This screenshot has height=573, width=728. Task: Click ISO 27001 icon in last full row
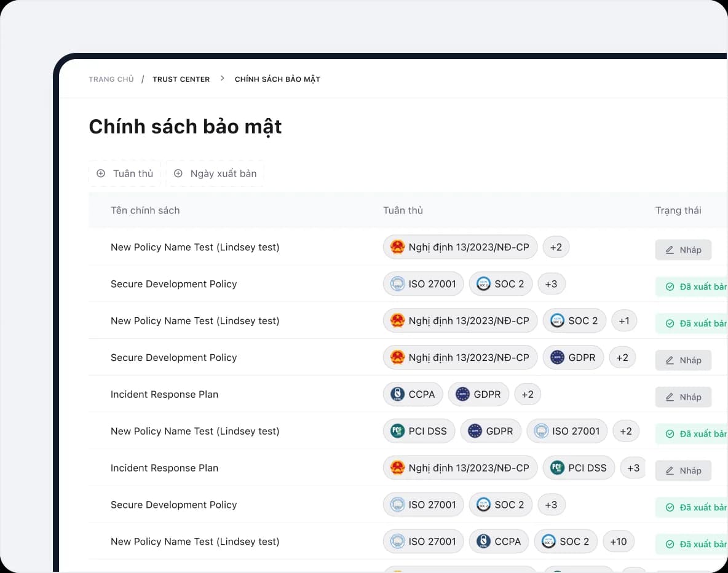(x=397, y=542)
